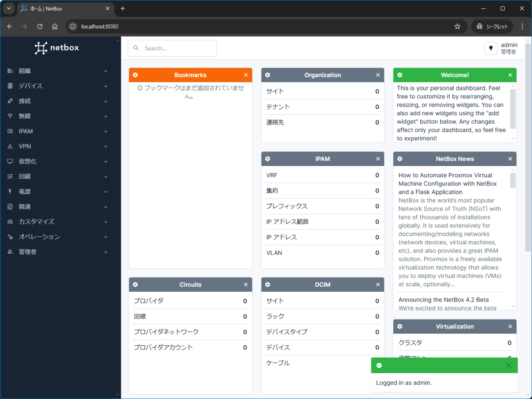Click the gear icon on the IPAM widget
The width and height of the screenshot is (532, 399).
tap(267, 159)
